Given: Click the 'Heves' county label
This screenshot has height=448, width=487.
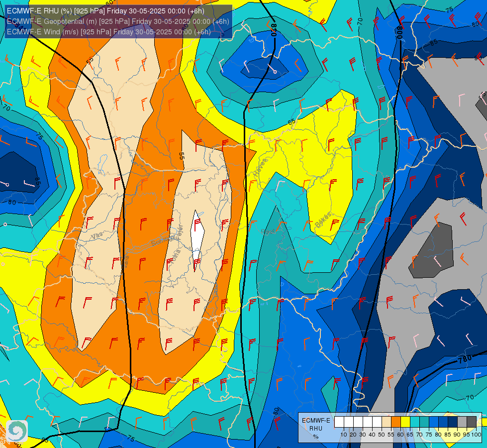Looking at the screenshot, I should click(x=260, y=168).
